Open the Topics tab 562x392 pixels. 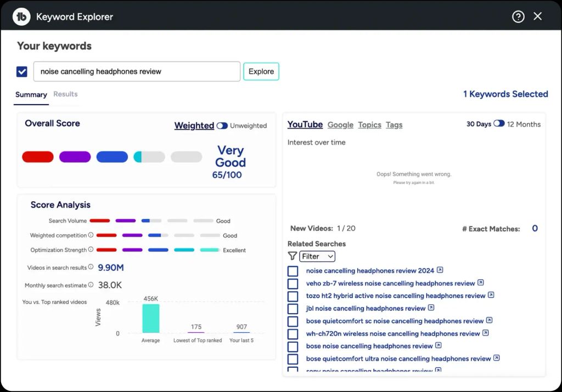click(369, 124)
